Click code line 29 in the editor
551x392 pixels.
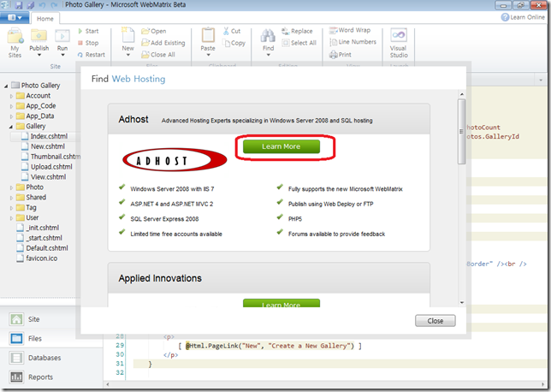(269, 346)
